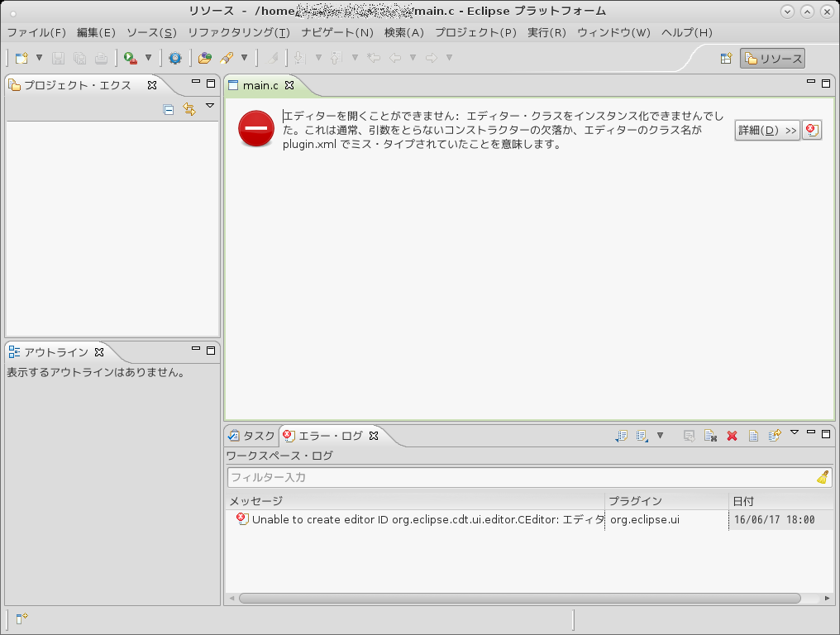
Task: Click the 詳細(D) >> button
Action: pos(767,130)
